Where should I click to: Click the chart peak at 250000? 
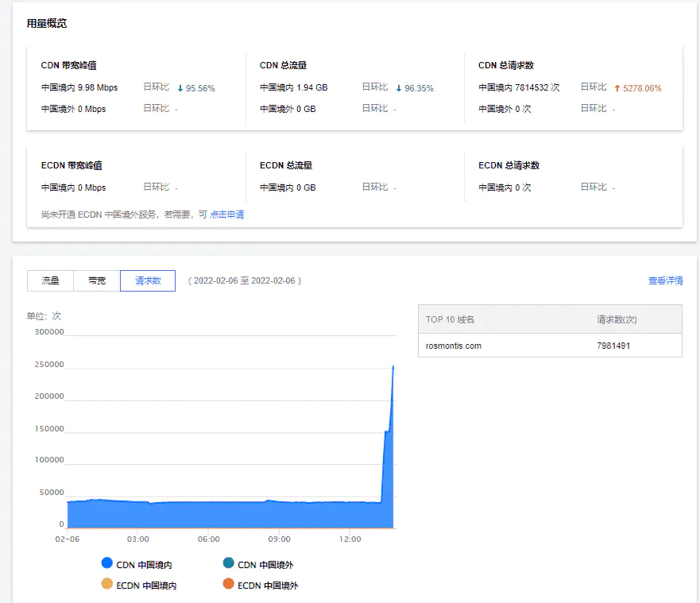point(393,366)
